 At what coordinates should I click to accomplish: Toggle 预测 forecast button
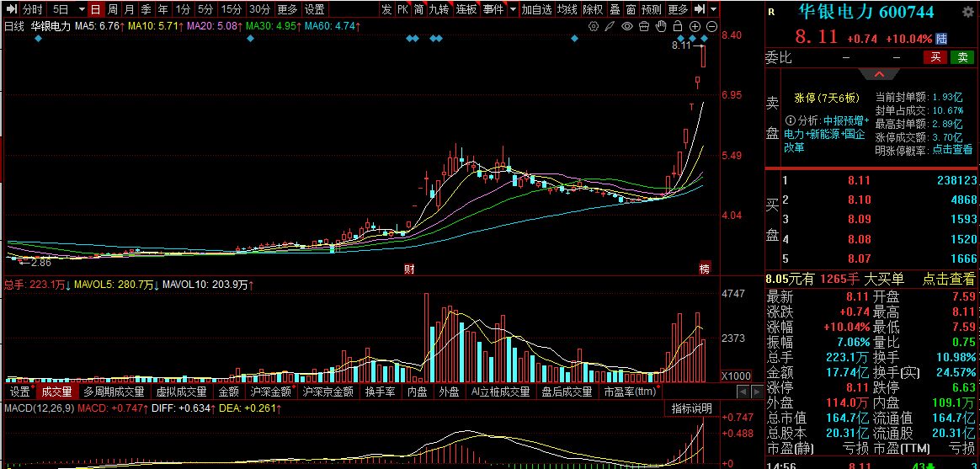(652, 9)
